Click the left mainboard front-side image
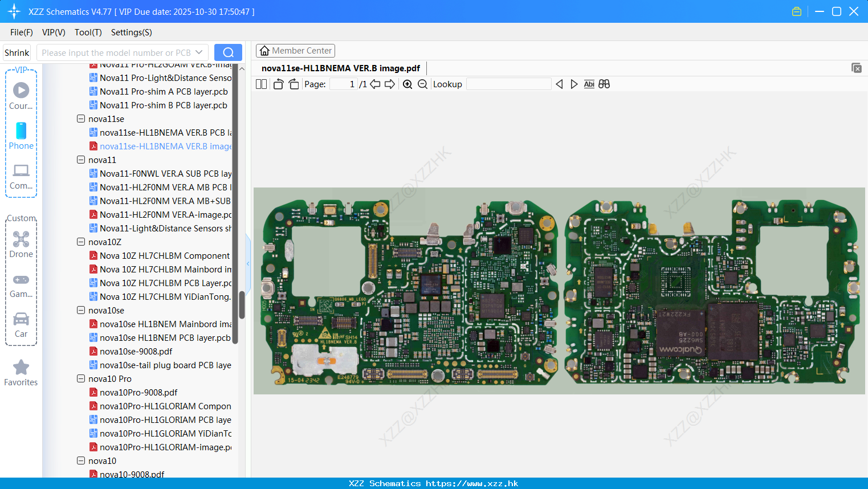This screenshot has width=868, height=489. pyautogui.click(x=408, y=292)
